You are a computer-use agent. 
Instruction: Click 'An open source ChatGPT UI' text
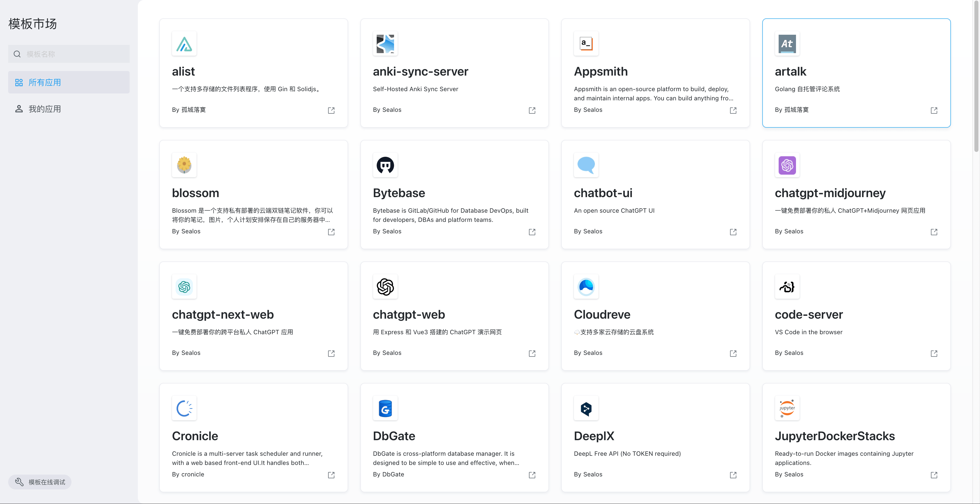pyautogui.click(x=614, y=210)
